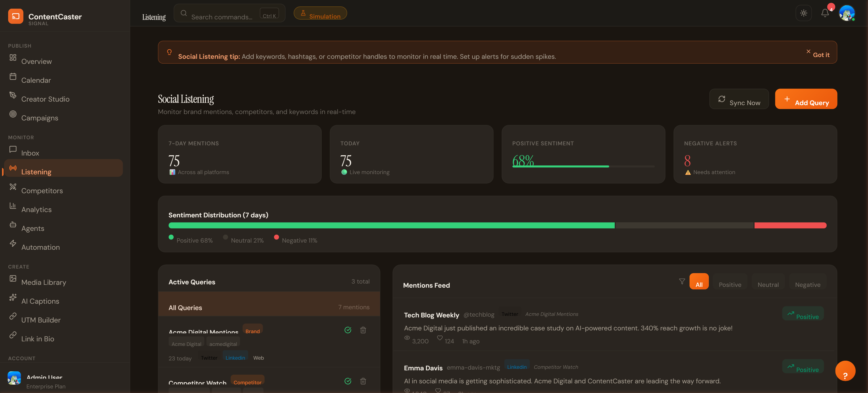Select the All Queries row
This screenshot has height=393, width=868.
269,304
